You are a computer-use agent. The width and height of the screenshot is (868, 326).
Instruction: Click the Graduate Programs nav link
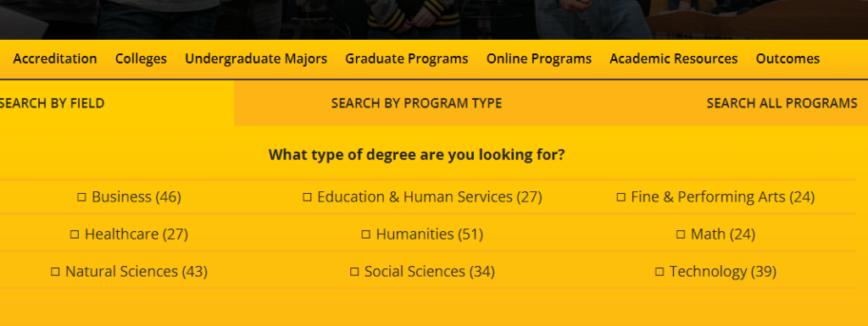pyautogui.click(x=407, y=58)
